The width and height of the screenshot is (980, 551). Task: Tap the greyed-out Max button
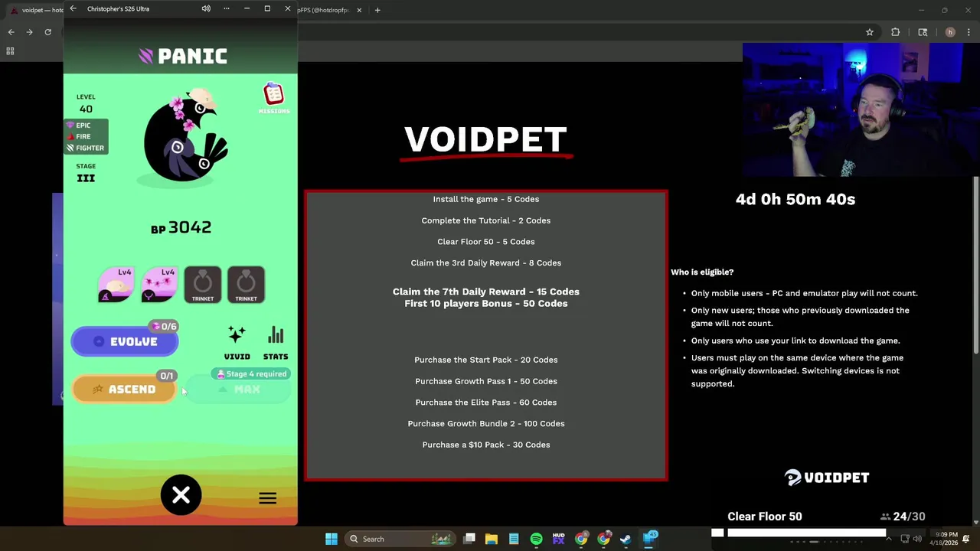(x=239, y=390)
